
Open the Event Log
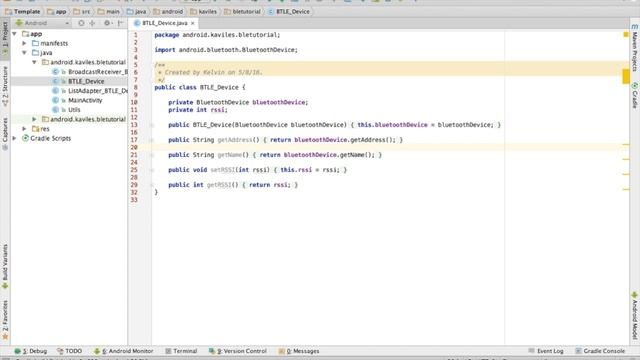click(x=546, y=351)
